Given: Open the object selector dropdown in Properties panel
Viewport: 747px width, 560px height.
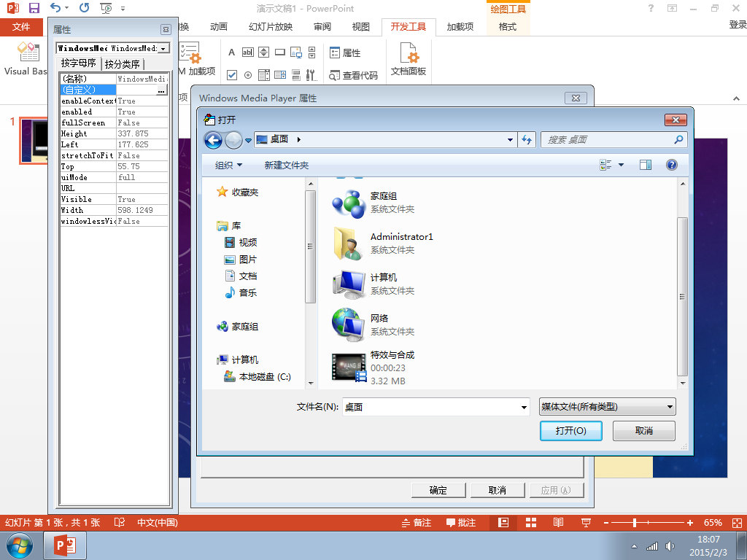Looking at the screenshot, I should click(x=163, y=48).
